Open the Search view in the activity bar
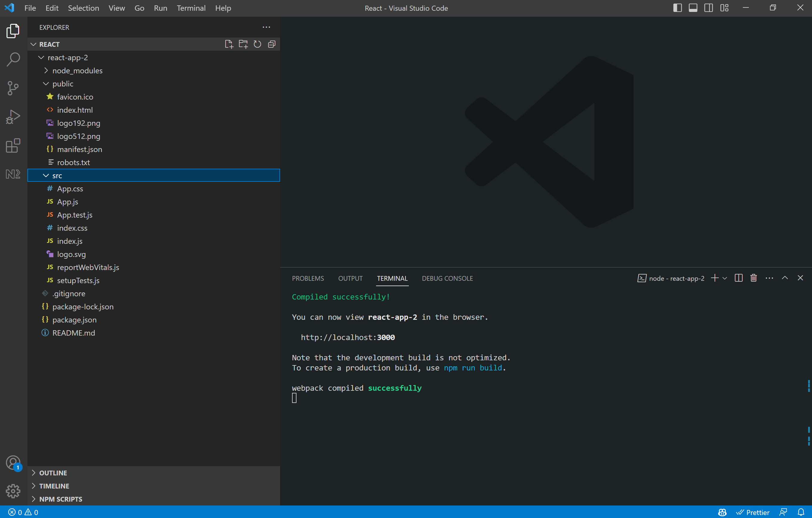Image resolution: width=812 pixels, height=518 pixels. tap(13, 59)
